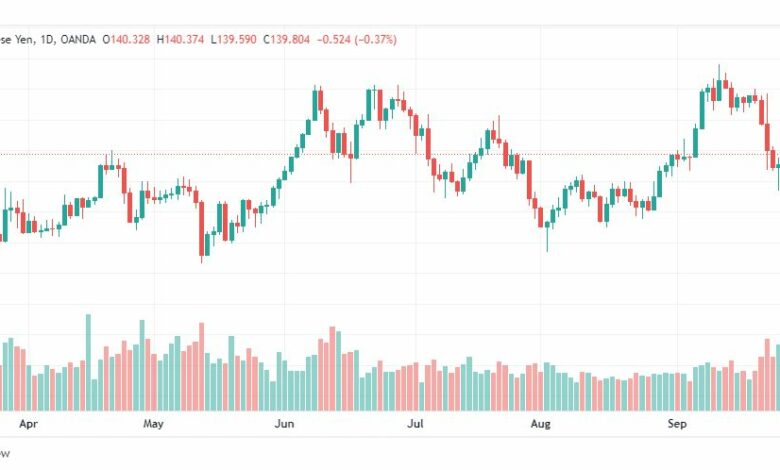Viewport: 780px width, 470px height.
Task: Click the close price value C139.804
Action: click(292, 39)
